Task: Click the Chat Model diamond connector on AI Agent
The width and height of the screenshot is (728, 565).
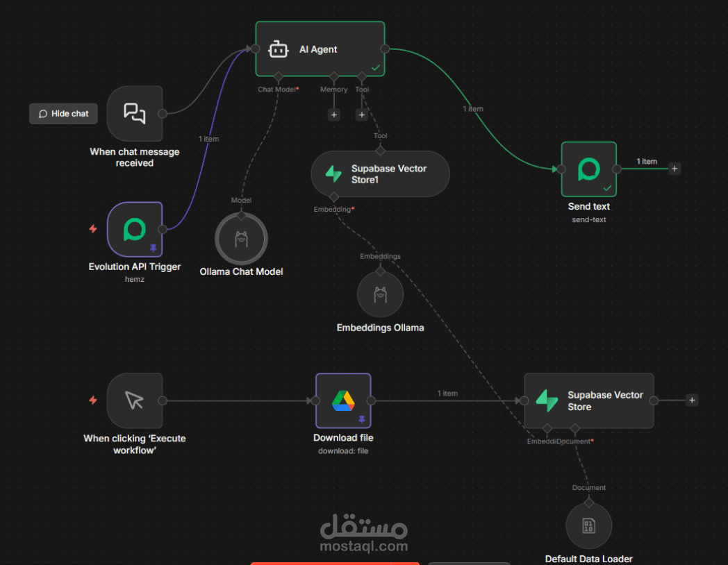Action: (278, 76)
